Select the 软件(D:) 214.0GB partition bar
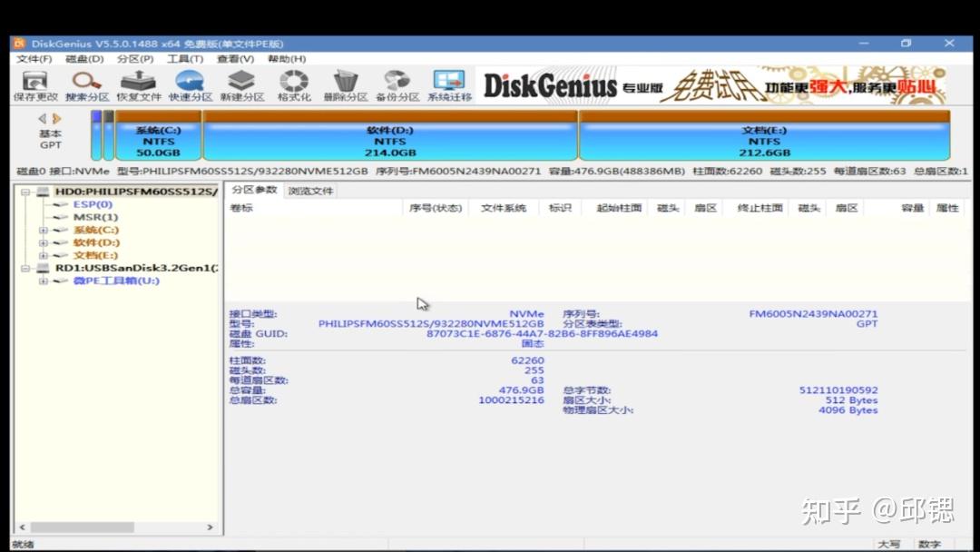Screen dimensions: 980x552 pyautogui.click(x=390, y=135)
